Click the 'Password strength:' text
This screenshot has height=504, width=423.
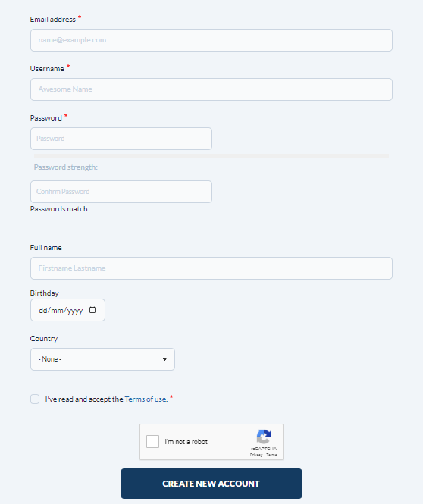click(x=65, y=167)
